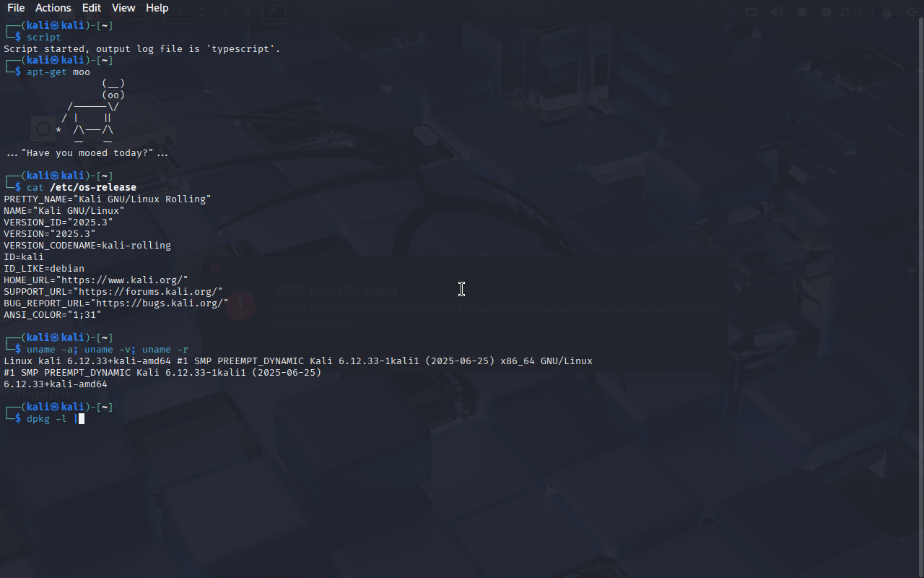924x578 pixels.
Task: Open the Edit menu
Action: [92, 8]
